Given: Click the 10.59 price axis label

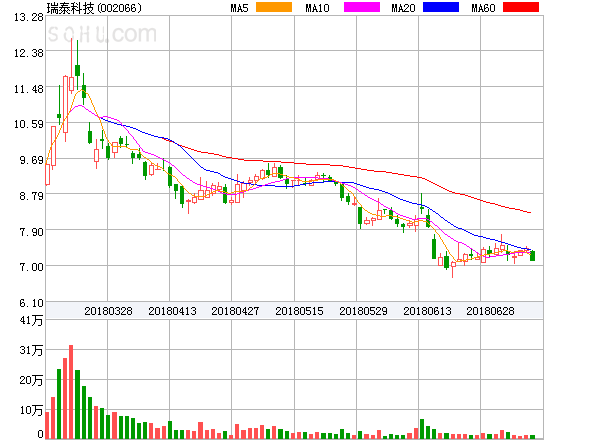Looking at the screenshot, I should click(29, 124).
